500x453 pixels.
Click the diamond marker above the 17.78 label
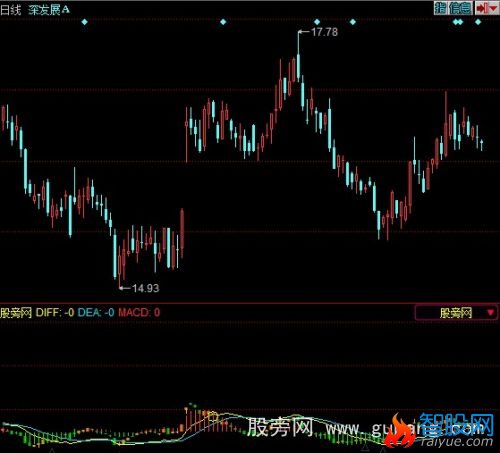pyautogui.click(x=317, y=22)
